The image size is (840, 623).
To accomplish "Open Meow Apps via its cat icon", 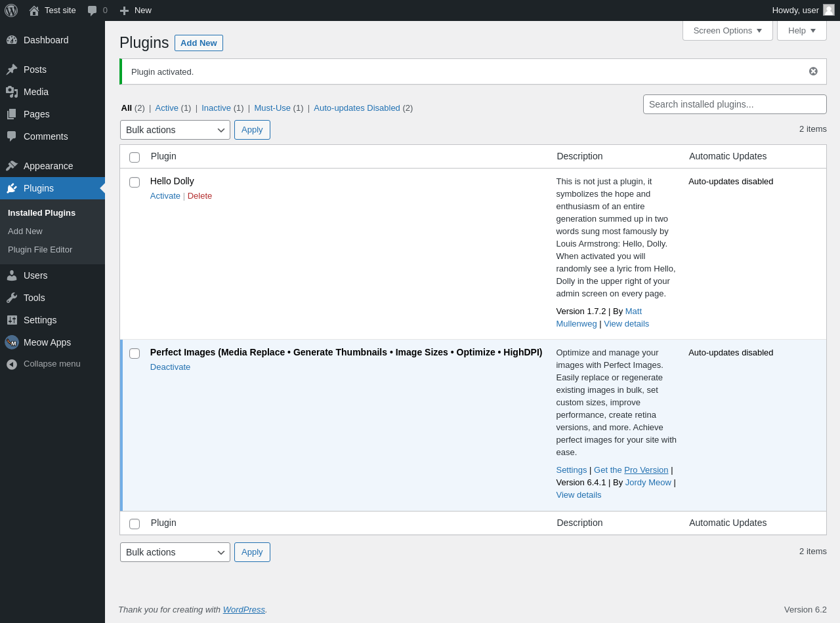I will pos(12,342).
